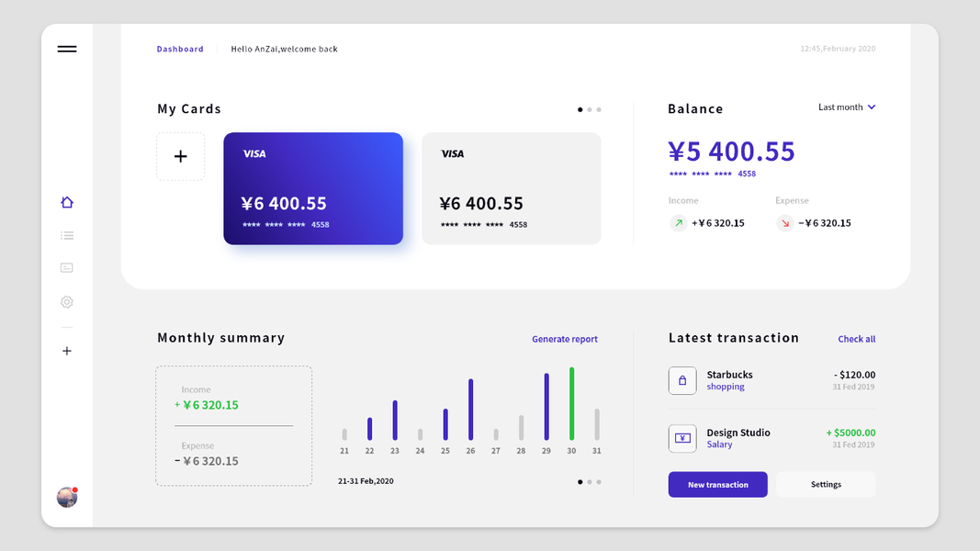Viewport: 980px width, 551px height.
Task: Select the green bar for day 30
Action: [x=571, y=403]
